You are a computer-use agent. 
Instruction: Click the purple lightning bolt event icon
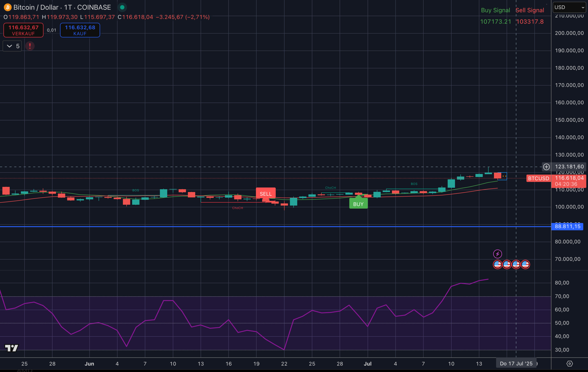coord(497,254)
